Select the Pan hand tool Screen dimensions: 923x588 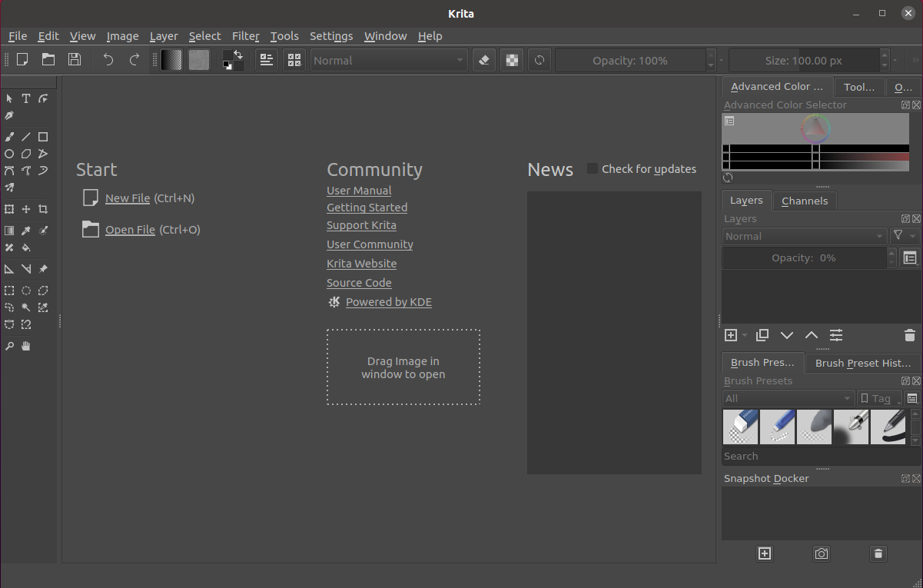[26, 346]
